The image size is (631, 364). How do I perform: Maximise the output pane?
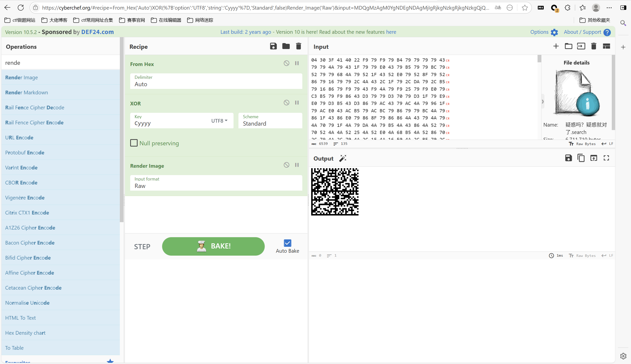(606, 158)
